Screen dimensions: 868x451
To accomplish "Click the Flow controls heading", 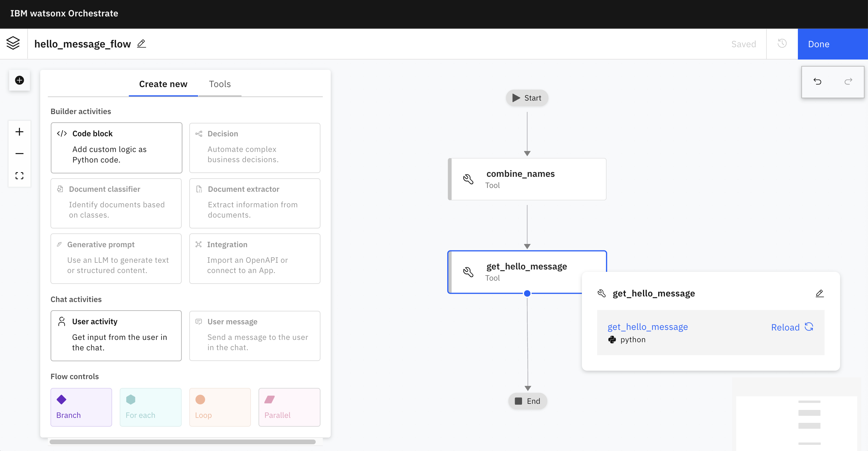I will pos(75,377).
